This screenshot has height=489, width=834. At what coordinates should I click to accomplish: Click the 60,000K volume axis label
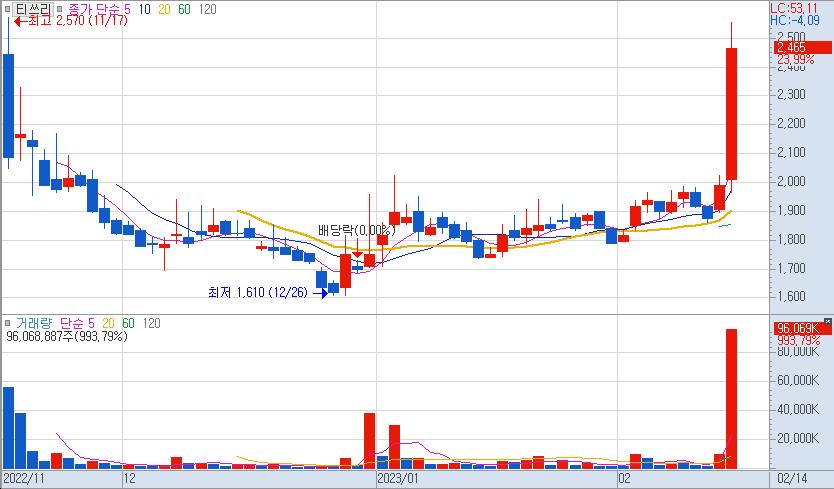tap(798, 380)
